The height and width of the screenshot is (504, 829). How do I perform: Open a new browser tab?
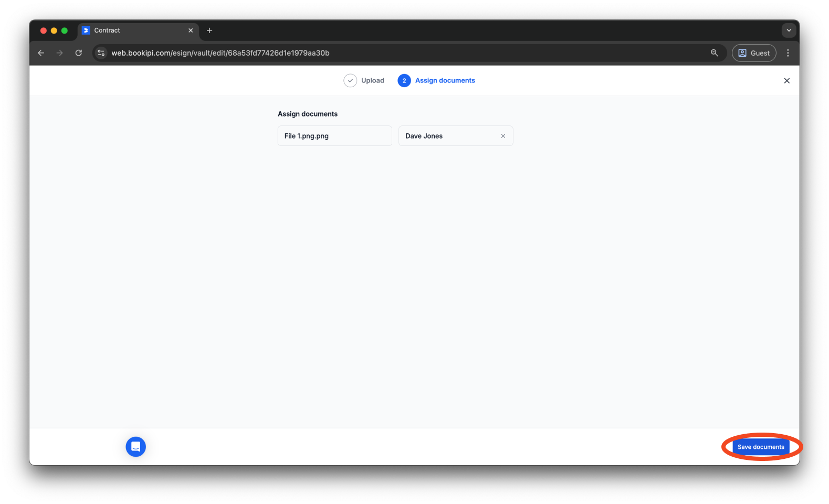pyautogui.click(x=209, y=30)
